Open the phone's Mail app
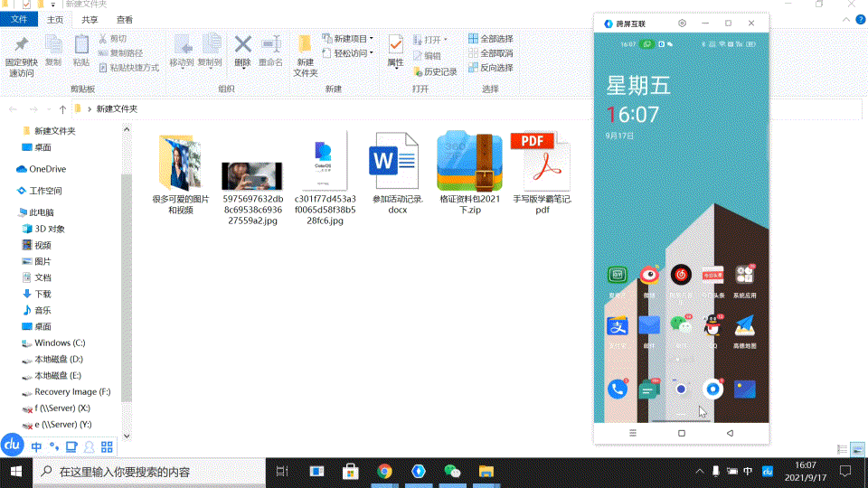The image size is (868, 488). click(649, 326)
